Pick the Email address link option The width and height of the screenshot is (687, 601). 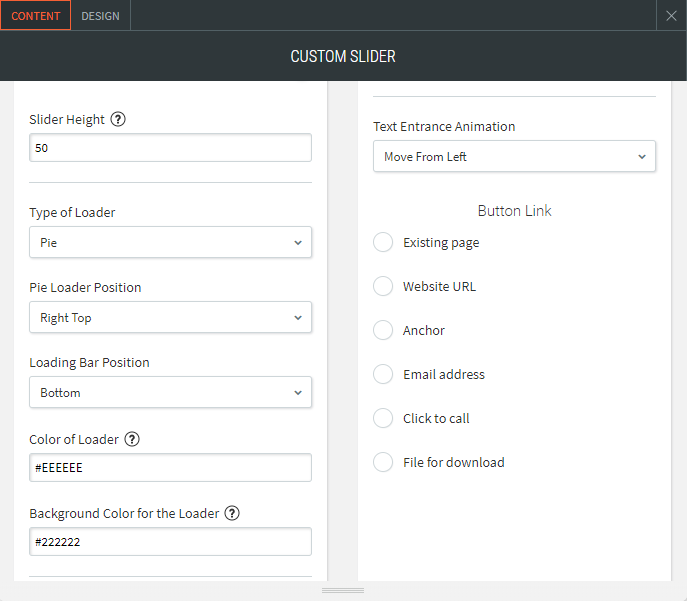point(383,374)
